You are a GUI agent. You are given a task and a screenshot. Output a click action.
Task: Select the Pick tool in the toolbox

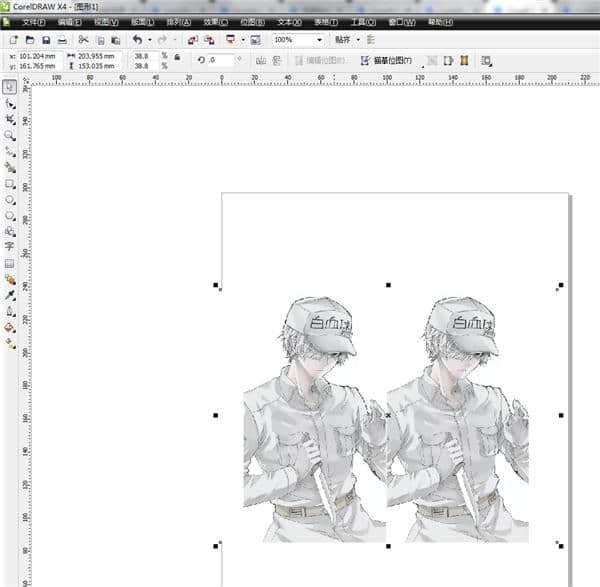click(10, 88)
